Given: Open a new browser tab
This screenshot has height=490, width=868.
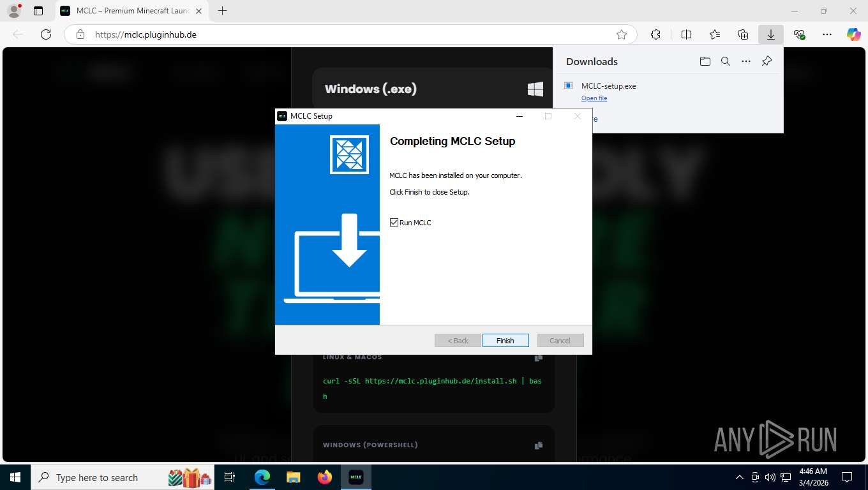Looking at the screenshot, I should [x=222, y=11].
